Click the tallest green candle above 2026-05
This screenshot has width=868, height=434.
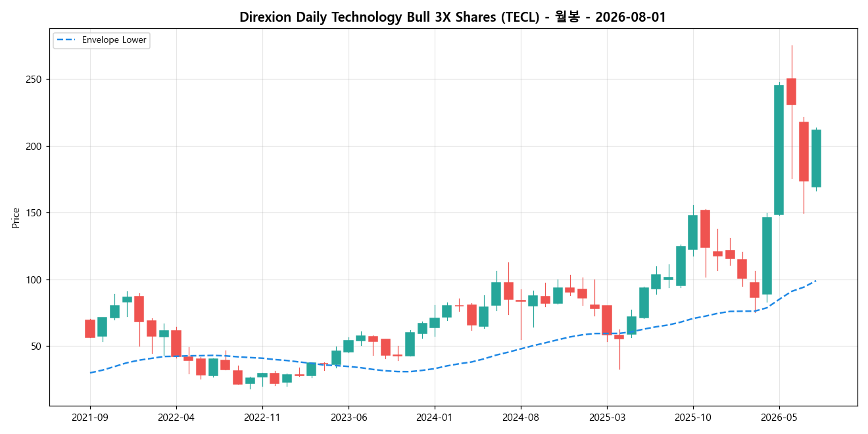[x=779, y=150]
